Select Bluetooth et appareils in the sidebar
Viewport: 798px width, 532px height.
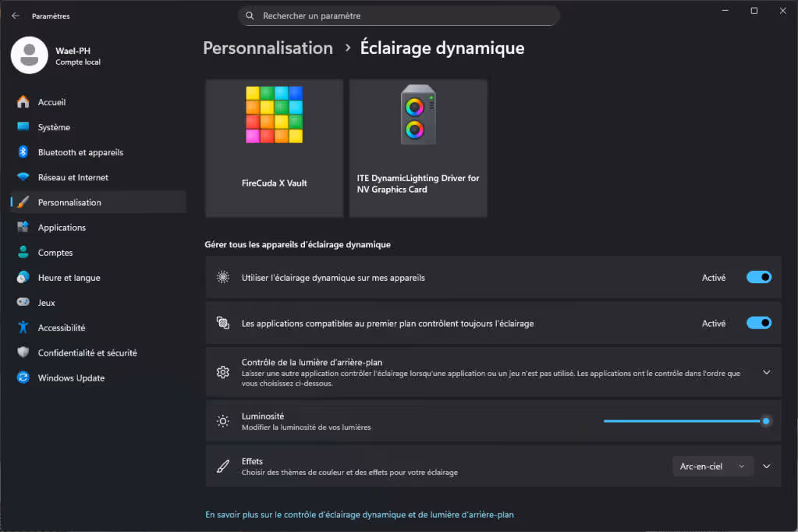[x=80, y=151]
